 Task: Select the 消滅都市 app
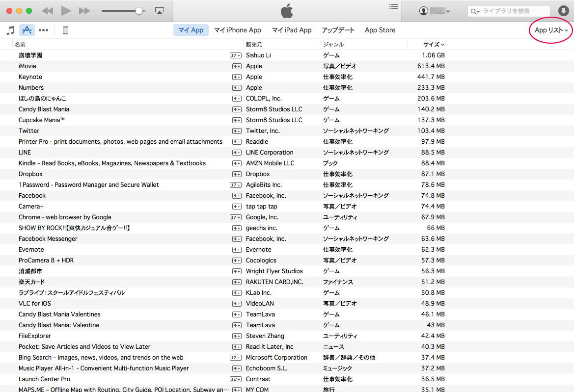pyautogui.click(x=30, y=271)
